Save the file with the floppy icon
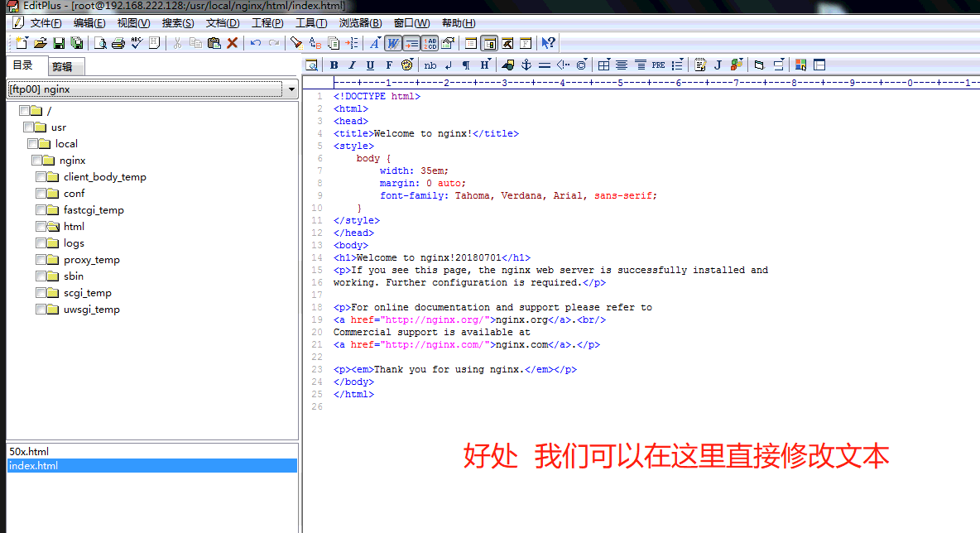 click(x=59, y=43)
